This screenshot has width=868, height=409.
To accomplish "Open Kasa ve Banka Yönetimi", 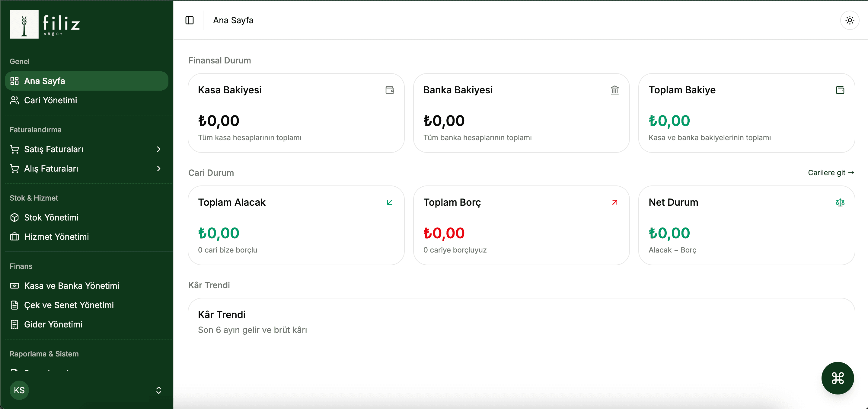I will pyautogui.click(x=87, y=285).
